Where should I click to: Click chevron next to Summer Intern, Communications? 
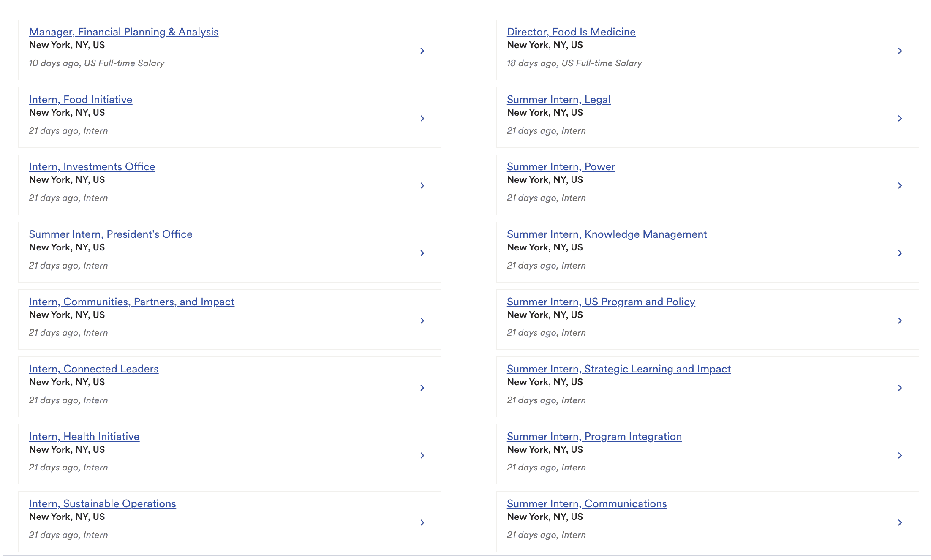pos(900,522)
